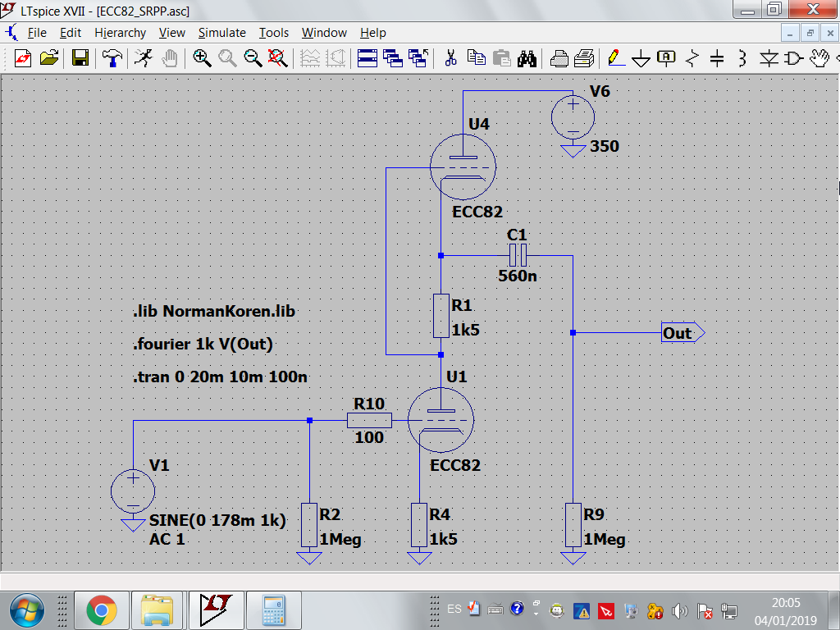The image size is (840, 630).
Task: Click the U4 ECC82 tube symbol
Action: tap(463, 167)
